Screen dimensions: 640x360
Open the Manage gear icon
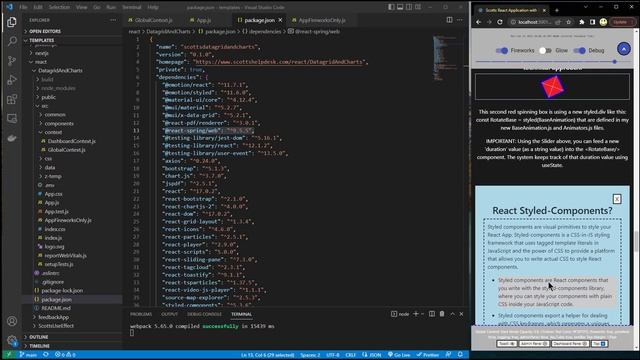click(x=12, y=340)
